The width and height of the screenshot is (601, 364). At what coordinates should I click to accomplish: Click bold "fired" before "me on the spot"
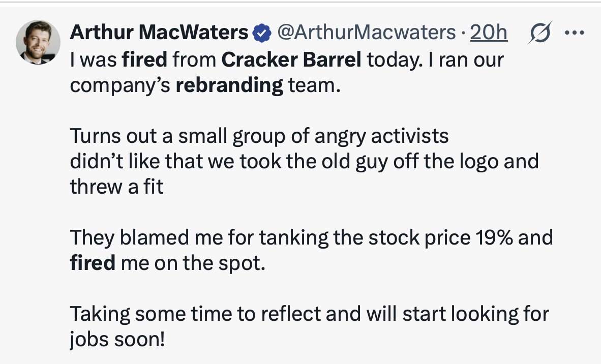[x=93, y=264]
